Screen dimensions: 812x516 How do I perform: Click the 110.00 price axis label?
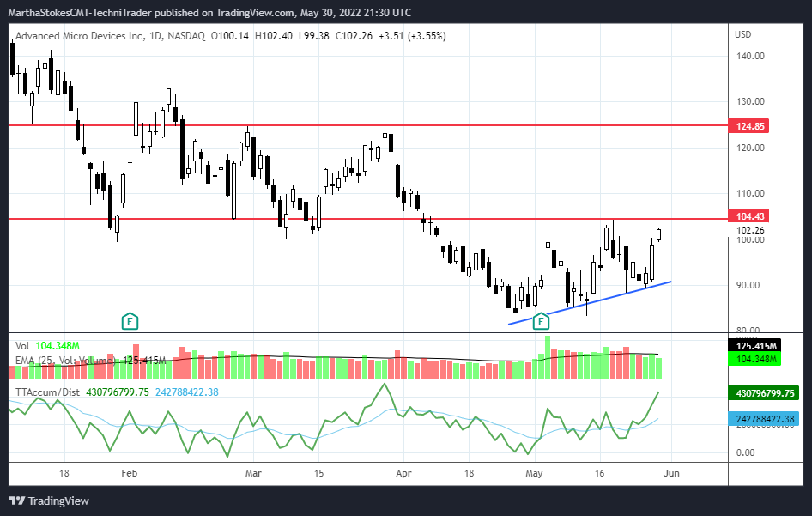tap(750, 193)
